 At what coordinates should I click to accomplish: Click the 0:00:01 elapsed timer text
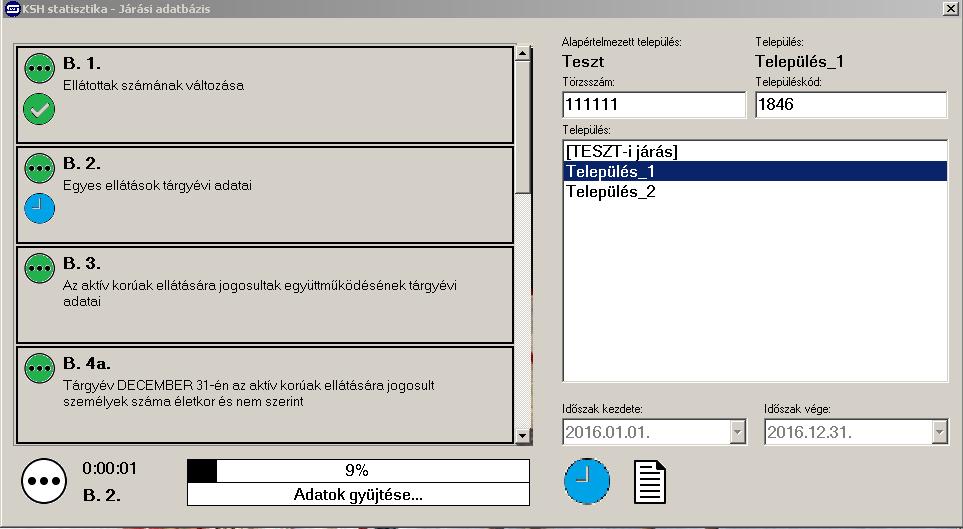(110, 469)
